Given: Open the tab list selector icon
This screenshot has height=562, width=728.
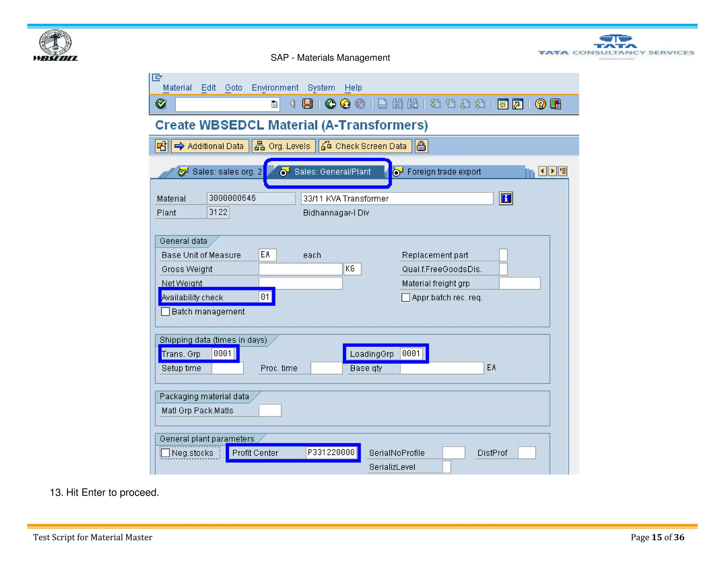Looking at the screenshot, I should pos(563,171).
